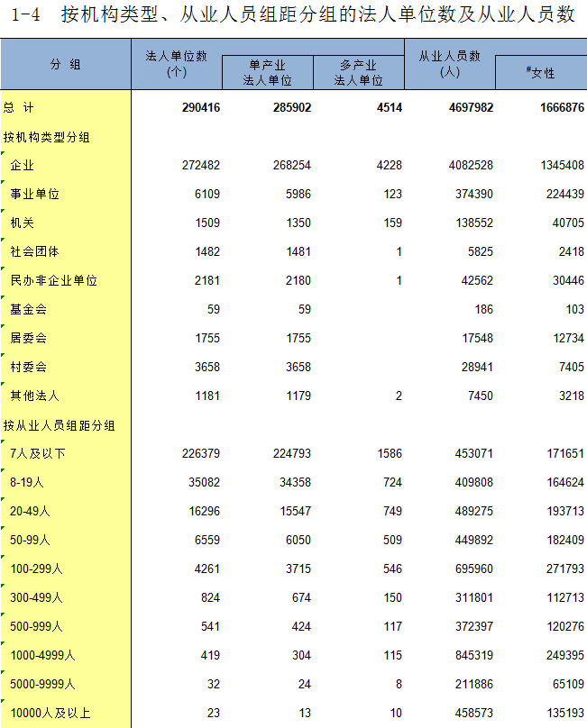Click cell value 182409
The height and width of the screenshot is (728, 587).
click(x=564, y=540)
